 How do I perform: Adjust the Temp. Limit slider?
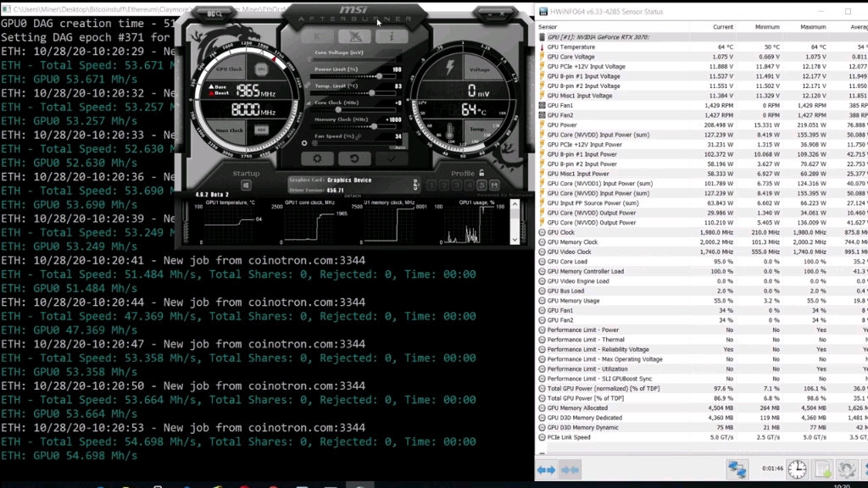354,93
